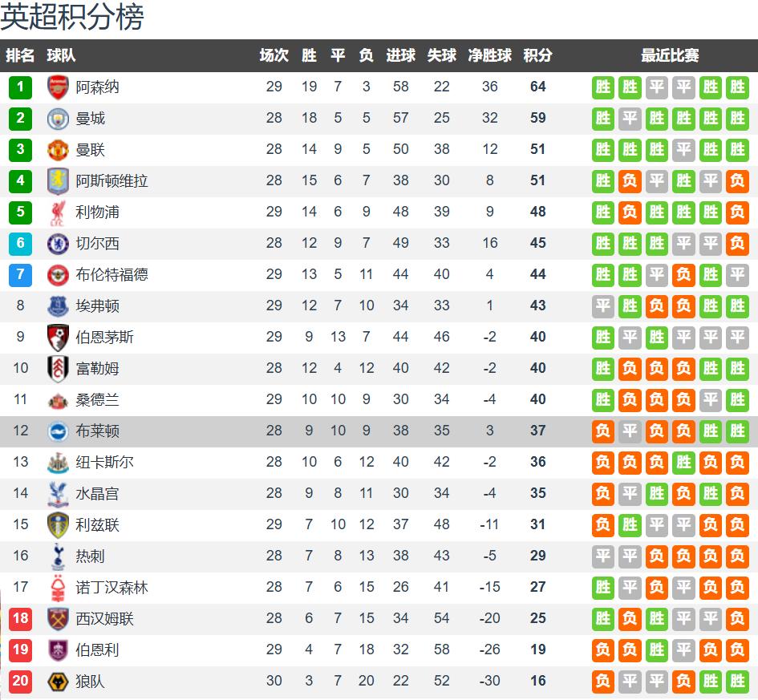Open the 布伦特福德 team link
This screenshot has height=700, width=758.
click(111, 274)
